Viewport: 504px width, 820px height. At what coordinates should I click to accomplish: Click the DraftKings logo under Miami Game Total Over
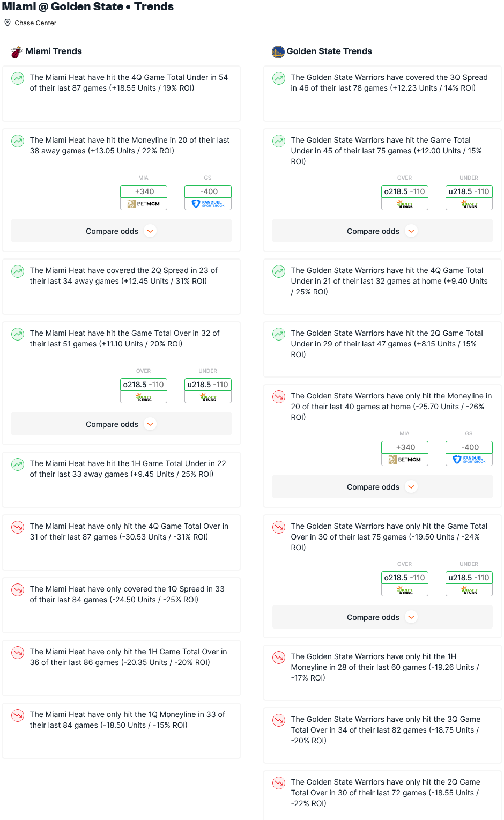144,397
